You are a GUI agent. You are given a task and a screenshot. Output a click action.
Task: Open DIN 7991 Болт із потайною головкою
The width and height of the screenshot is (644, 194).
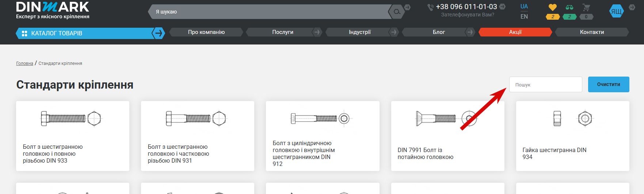click(426, 154)
